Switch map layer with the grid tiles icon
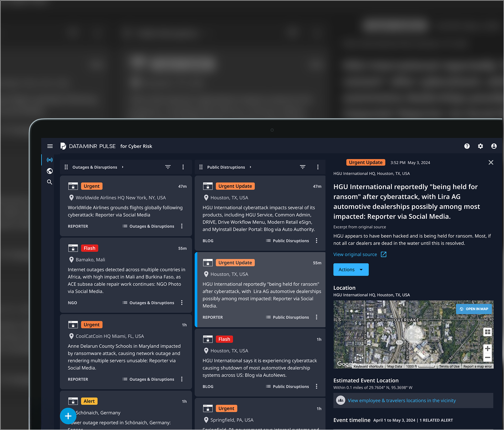The height and width of the screenshot is (430, 504). click(x=488, y=332)
